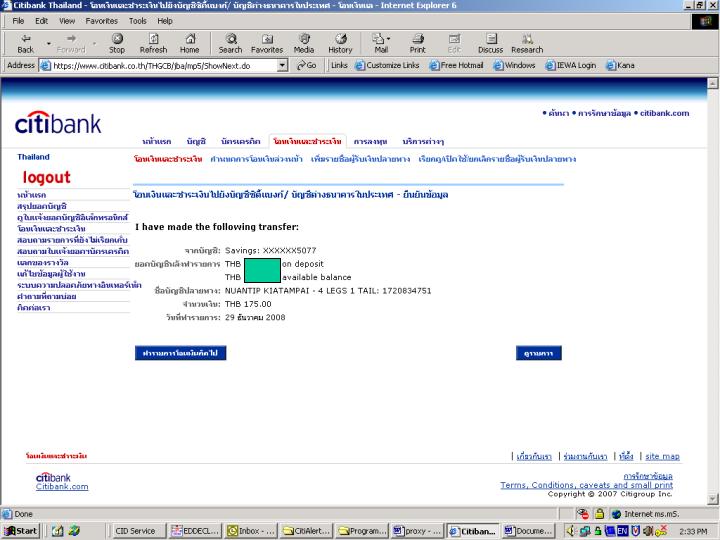The height and width of the screenshot is (540, 720).
Task: Open the Media toolbar icon
Action: coord(304,44)
